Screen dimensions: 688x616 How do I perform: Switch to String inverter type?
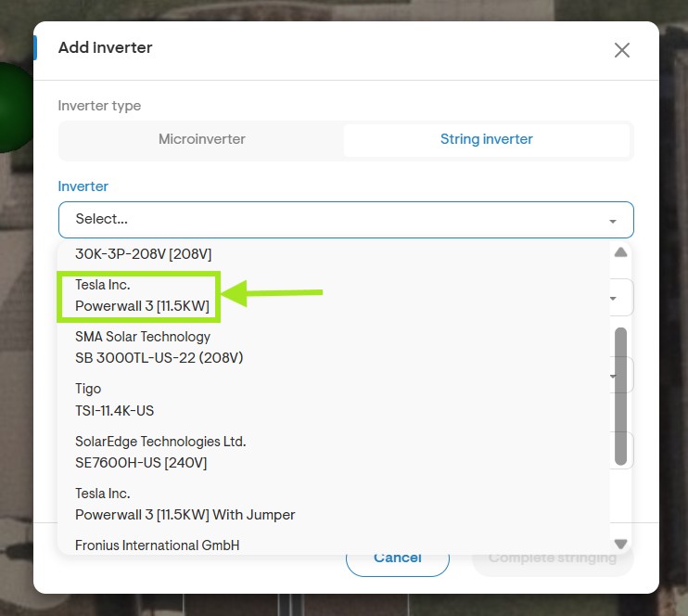point(487,139)
